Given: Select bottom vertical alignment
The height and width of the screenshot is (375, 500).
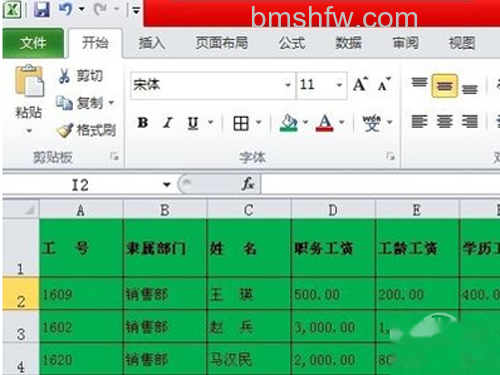Looking at the screenshot, I should (470, 89).
